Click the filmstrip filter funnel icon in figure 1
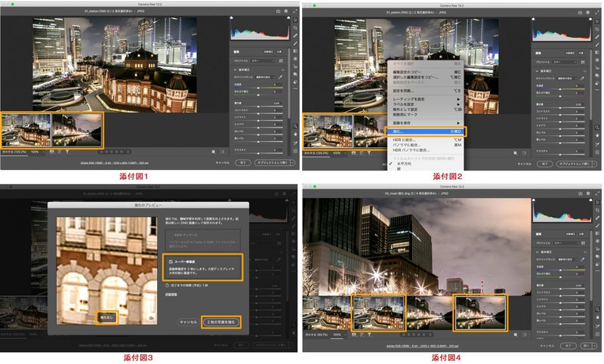The height and width of the screenshot is (364, 604). click(67, 152)
